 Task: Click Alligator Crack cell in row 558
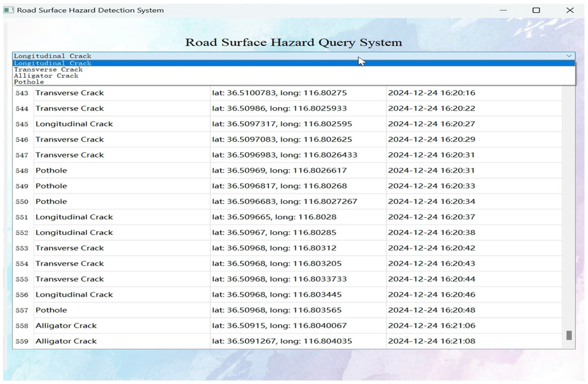(x=122, y=326)
